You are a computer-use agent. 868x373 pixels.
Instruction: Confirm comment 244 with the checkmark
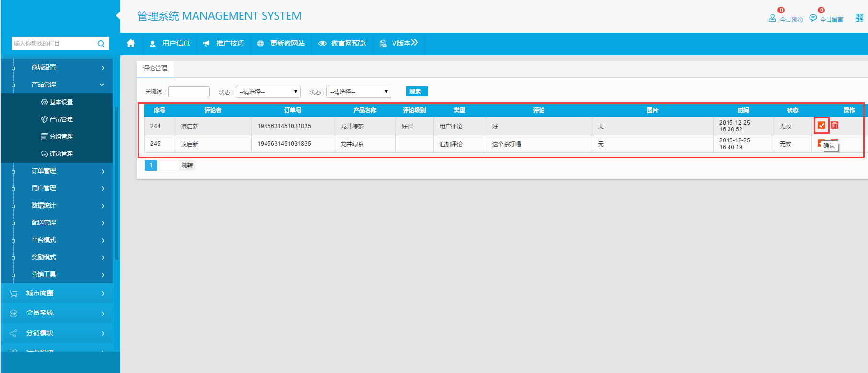click(822, 125)
